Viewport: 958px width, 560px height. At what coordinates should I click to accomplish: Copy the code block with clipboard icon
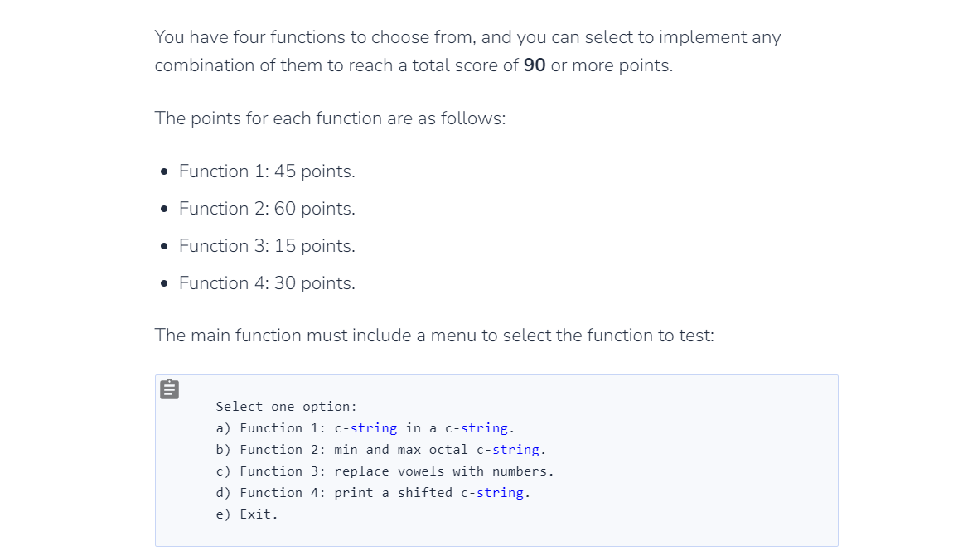point(169,389)
